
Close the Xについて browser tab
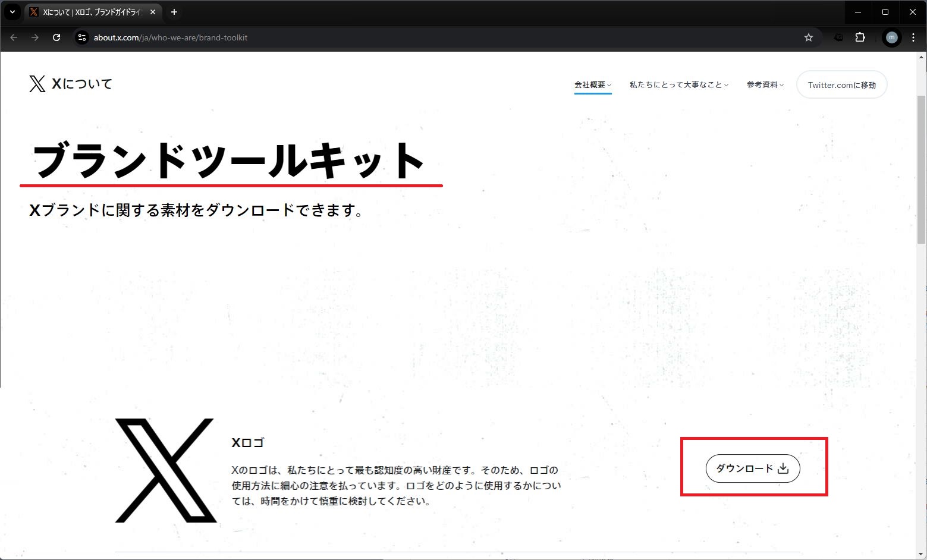[153, 12]
